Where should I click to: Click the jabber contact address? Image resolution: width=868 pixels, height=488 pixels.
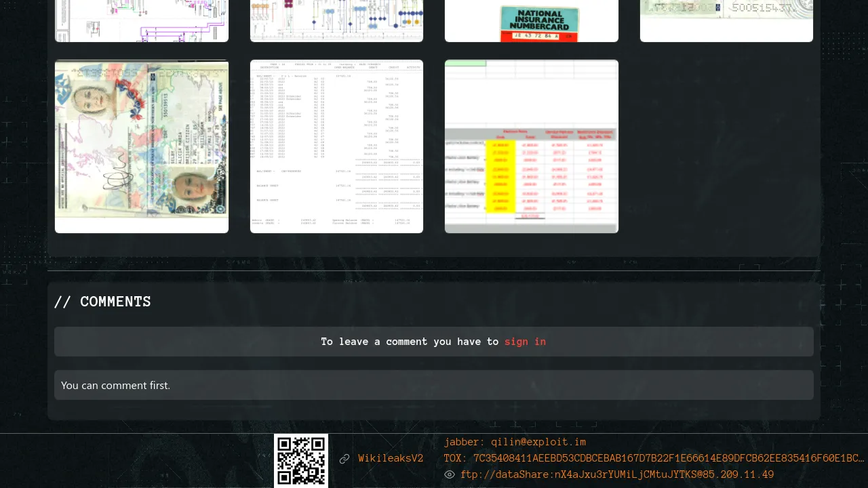point(515,442)
